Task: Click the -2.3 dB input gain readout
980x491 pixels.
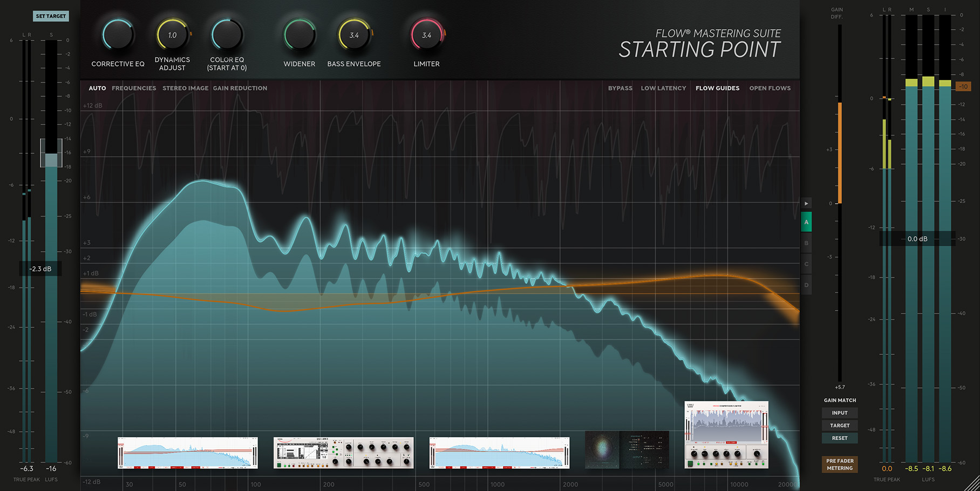Action: coord(40,268)
